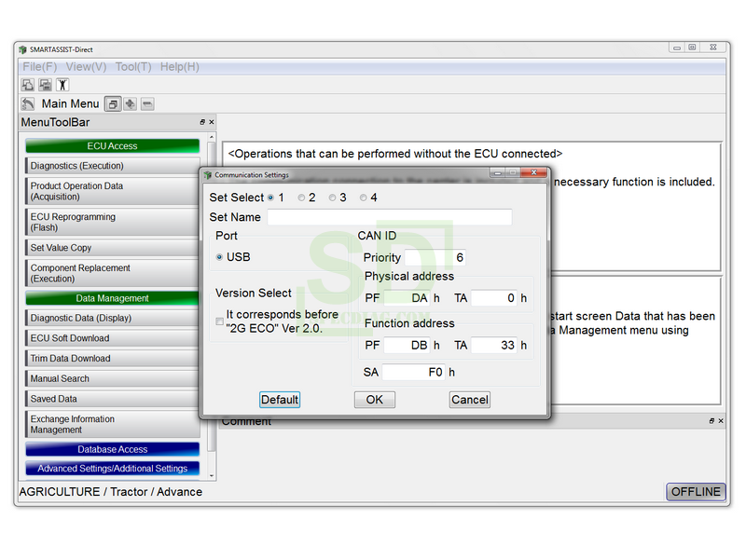The image size is (746, 560).
Task: Select Set Select option 4
Action: coord(364,198)
